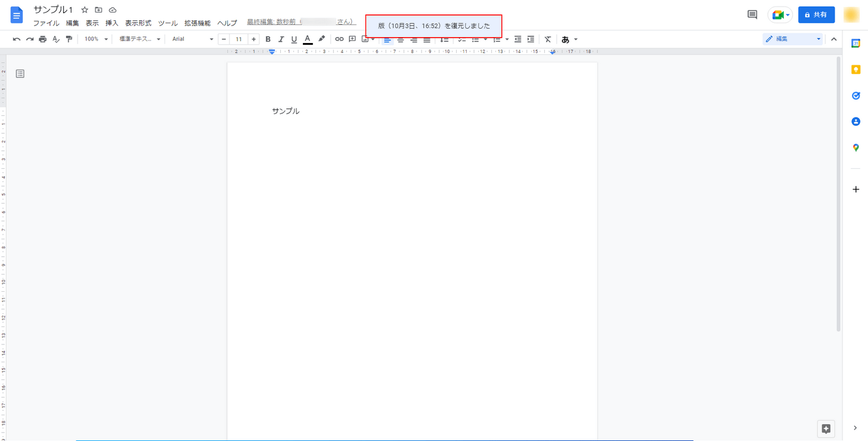Open the Arial font dropdown
This screenshot has width=868, height=441.
[x=192, y=39]
